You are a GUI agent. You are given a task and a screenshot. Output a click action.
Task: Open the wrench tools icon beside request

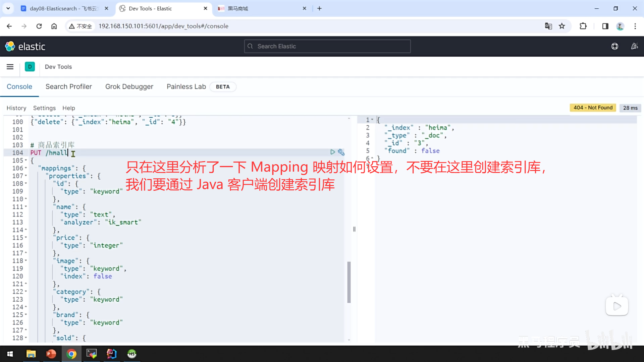(341, 152)
